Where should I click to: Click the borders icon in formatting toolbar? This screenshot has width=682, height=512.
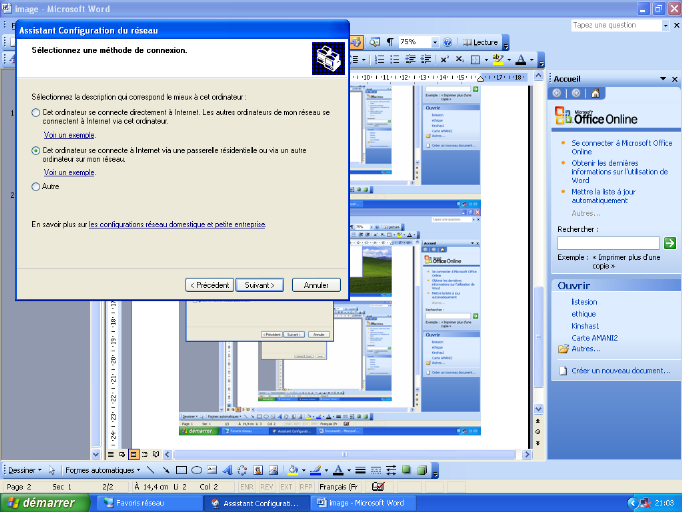coord(475,59)
